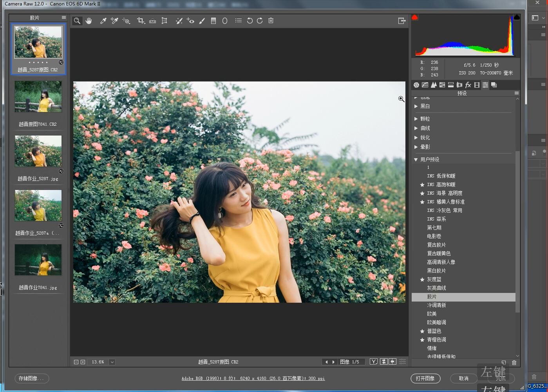Click 打开图像 open image button

point(425,378)
